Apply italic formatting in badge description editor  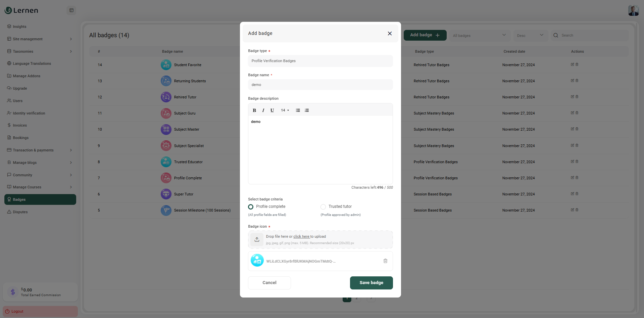pyautogui.click(x=263, y=110)
